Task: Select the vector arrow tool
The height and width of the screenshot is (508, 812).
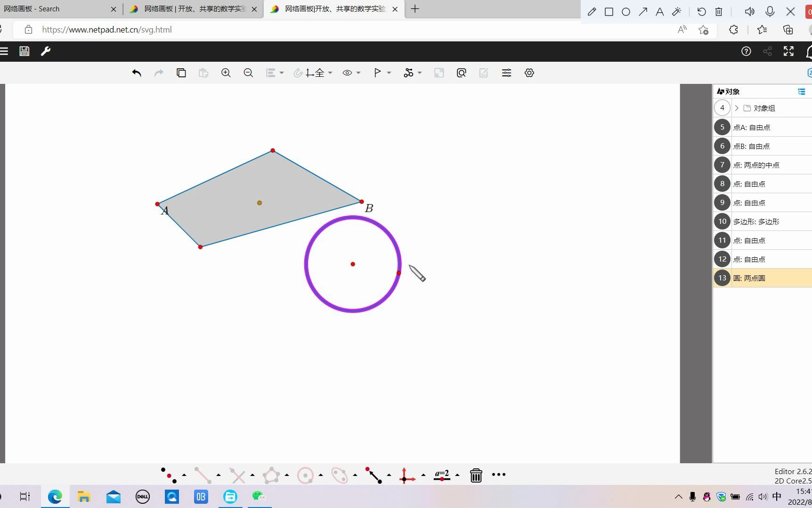Action: click(374, 475)
